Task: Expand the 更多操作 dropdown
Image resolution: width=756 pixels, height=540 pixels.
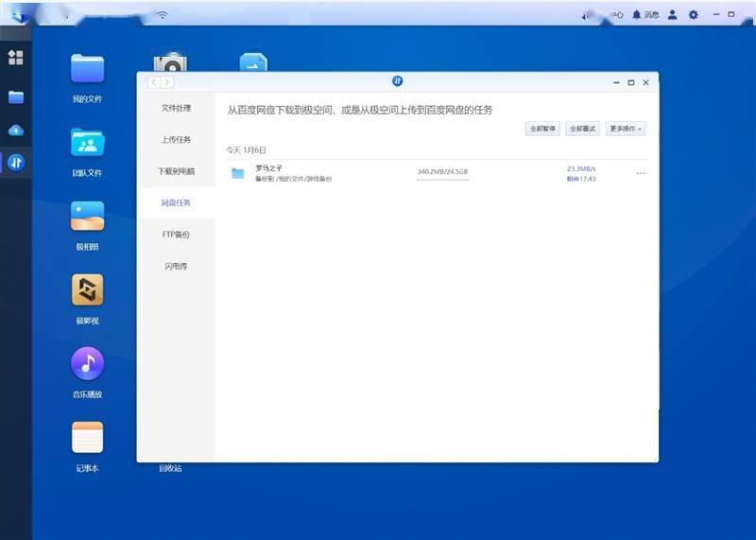Action: (x=626, y=129)
